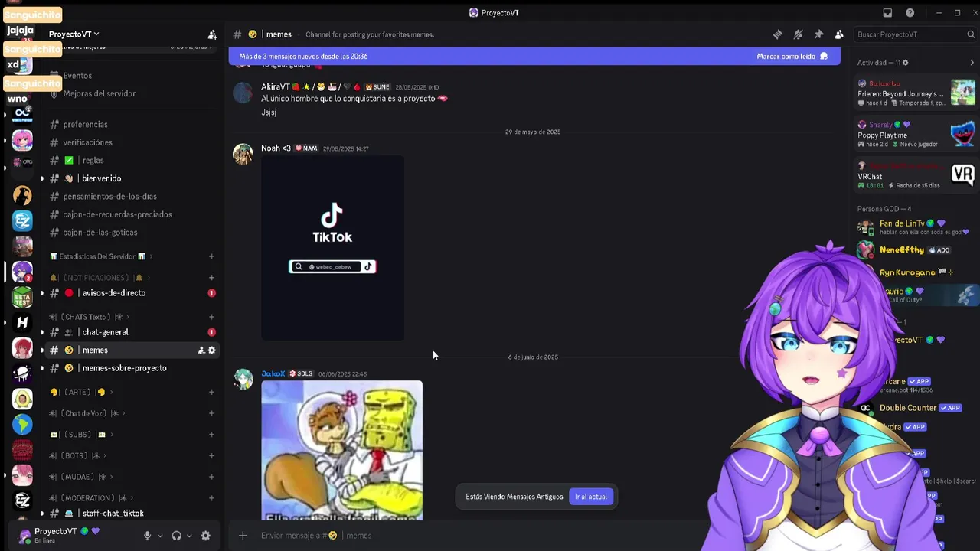980x551 pixels.
Task: Open Actividad settings gear icon
Action: click(905, 63)
